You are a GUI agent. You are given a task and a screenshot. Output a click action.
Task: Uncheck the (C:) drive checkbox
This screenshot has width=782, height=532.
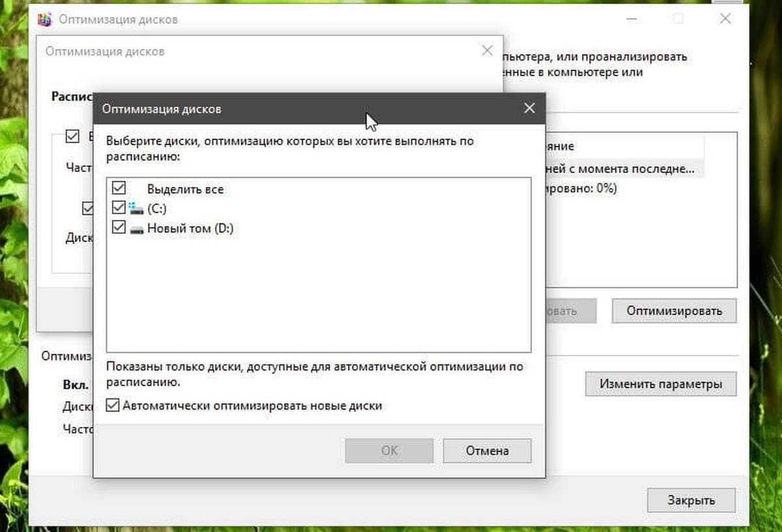(x=119, y=208)
